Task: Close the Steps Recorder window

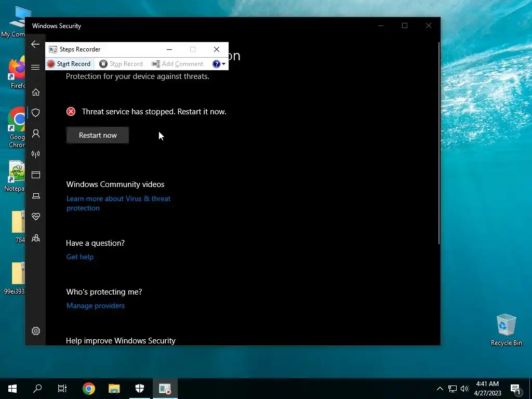Action: (x=217, y=49)
